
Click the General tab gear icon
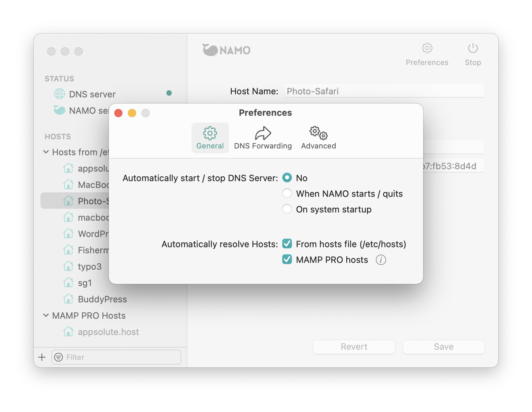(x=210, y=133)
